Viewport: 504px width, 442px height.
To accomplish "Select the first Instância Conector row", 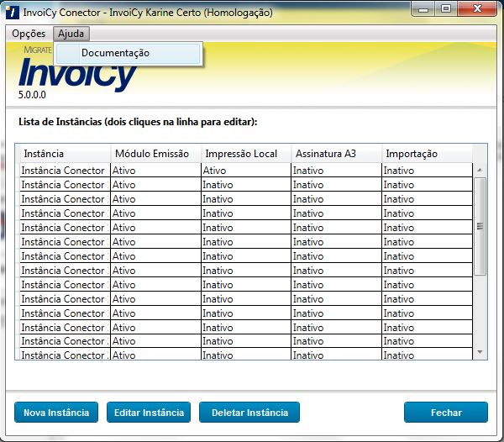I will 64,171.
